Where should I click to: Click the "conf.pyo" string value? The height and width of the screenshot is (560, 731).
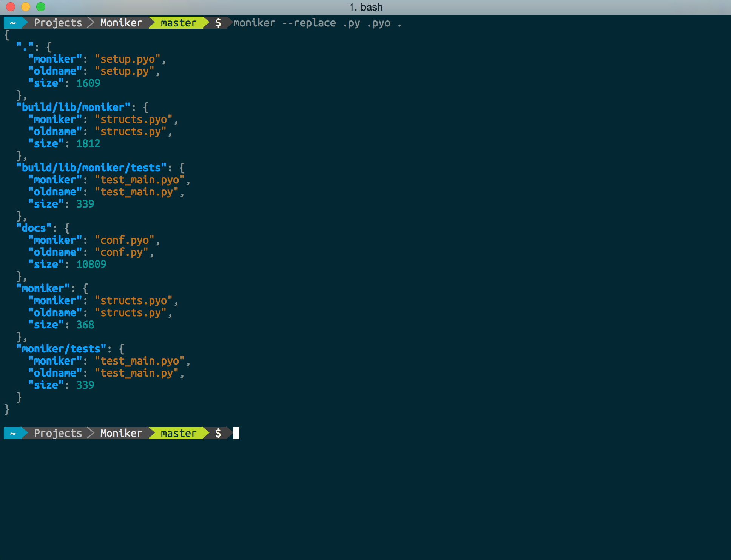125,240
